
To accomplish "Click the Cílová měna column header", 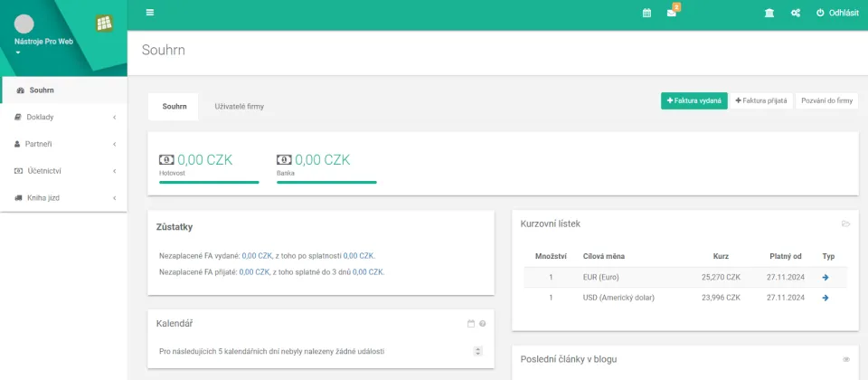I will [x=604, y=256].
